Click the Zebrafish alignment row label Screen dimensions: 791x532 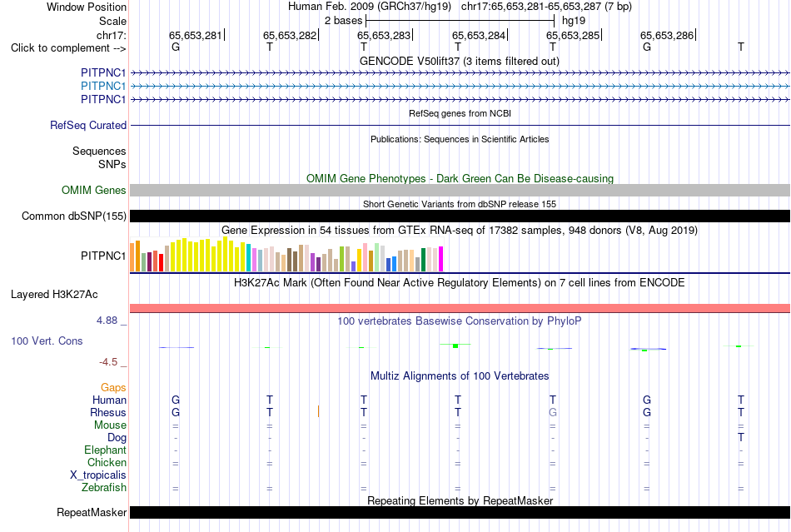point(104,488)
